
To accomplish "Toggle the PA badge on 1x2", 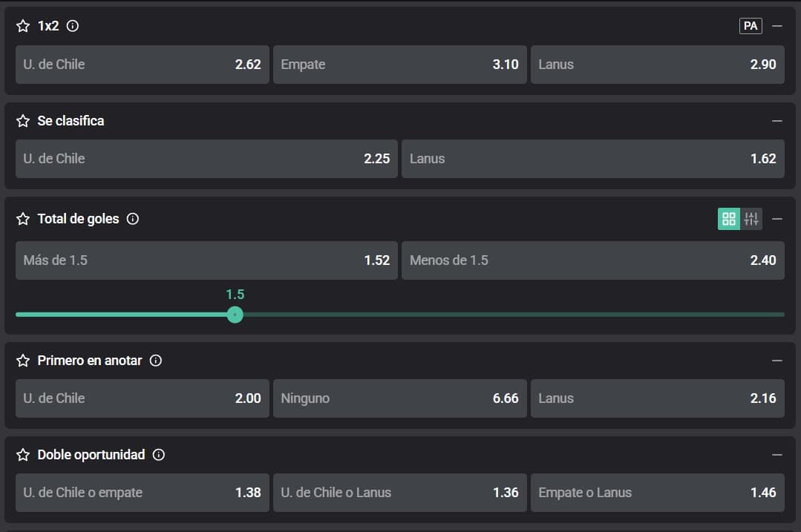I will [751, 26].
